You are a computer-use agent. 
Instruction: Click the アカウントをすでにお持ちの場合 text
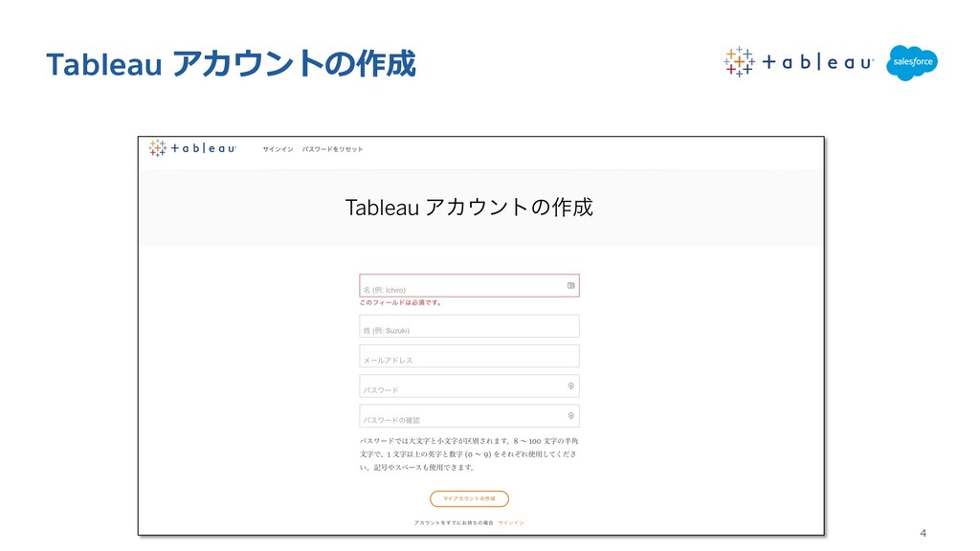(454, 523)
